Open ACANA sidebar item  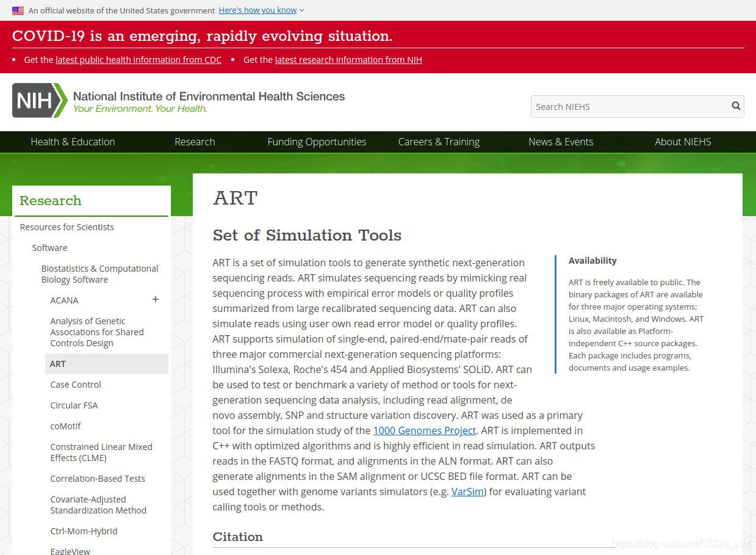click(64, 300)
